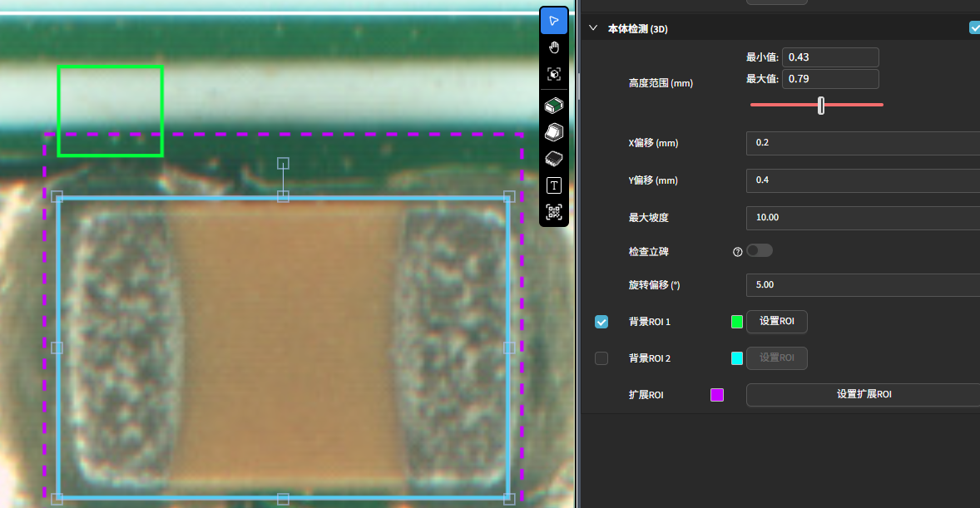Viewport: 980px width, 508px height.
Task: Click the 3D cube view tool
Action: (x=554, y=74)
